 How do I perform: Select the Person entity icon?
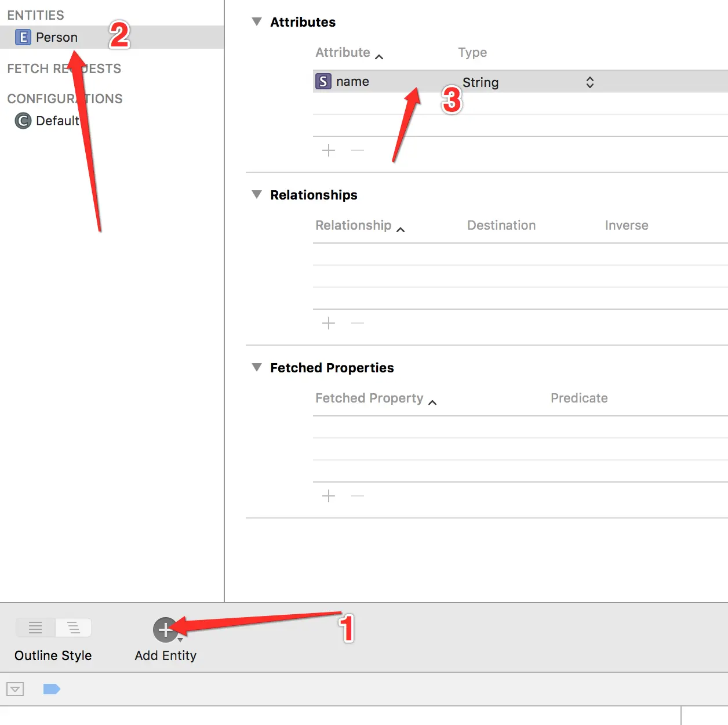(x=23, y=37)
